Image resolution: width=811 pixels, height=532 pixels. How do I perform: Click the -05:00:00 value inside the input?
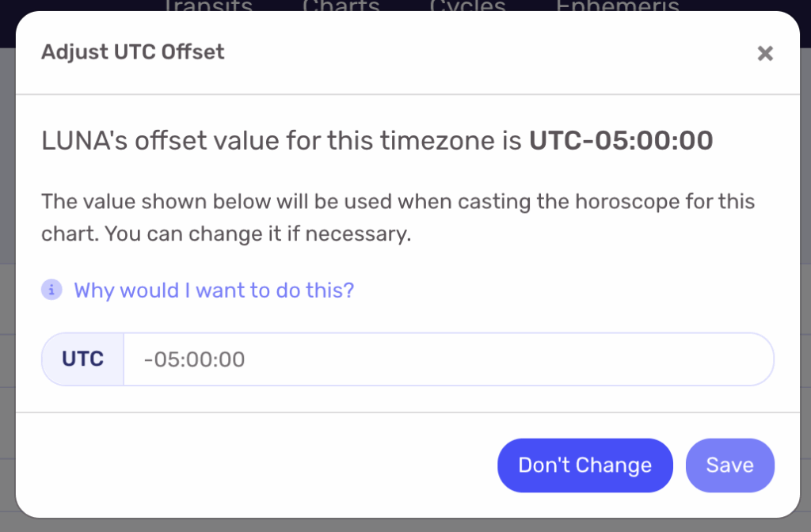click(195, 360)
